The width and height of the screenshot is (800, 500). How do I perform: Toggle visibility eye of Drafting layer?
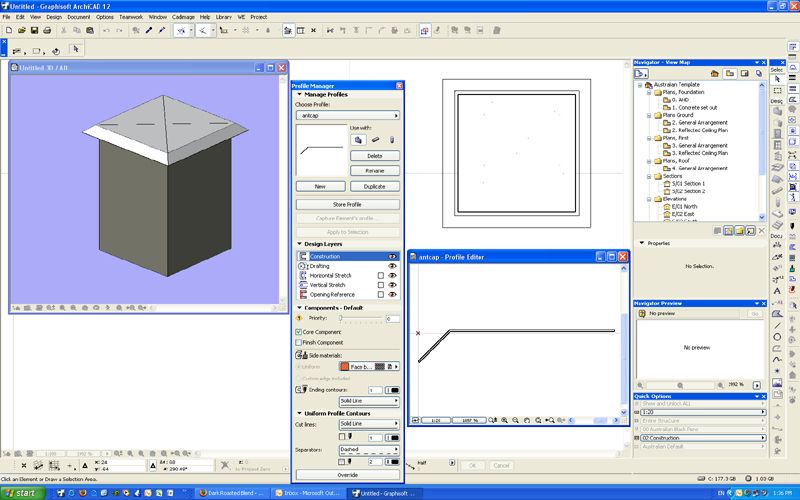click(392, 266)
